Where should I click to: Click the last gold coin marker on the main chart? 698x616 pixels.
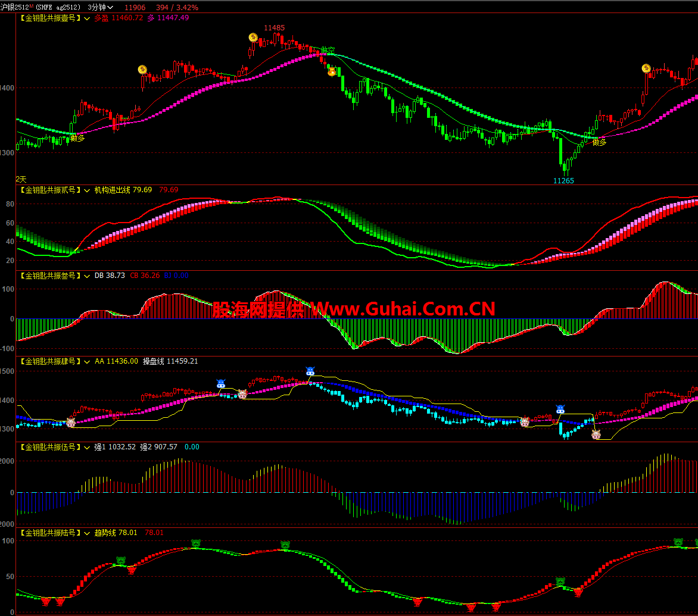(x=646, y=68)
